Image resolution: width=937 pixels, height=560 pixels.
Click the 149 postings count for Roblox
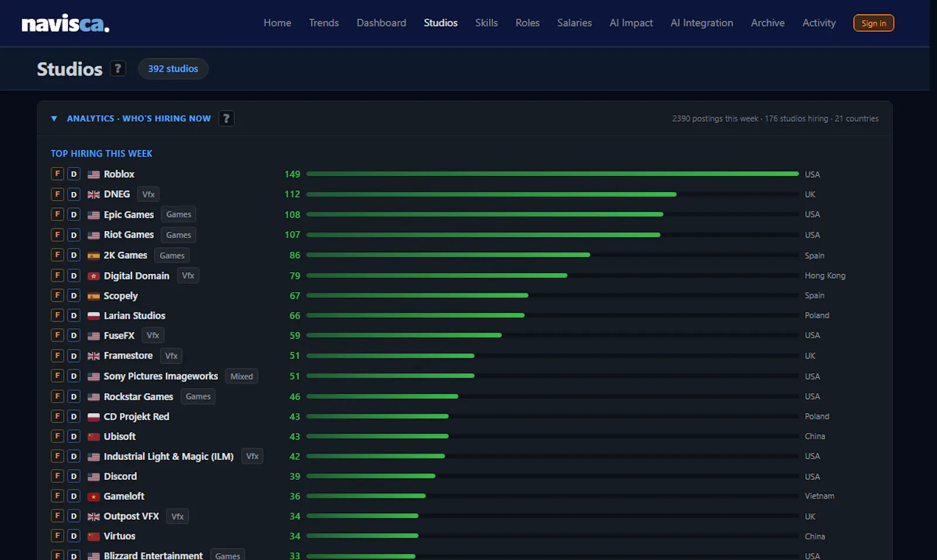click(x=292, y=174)
